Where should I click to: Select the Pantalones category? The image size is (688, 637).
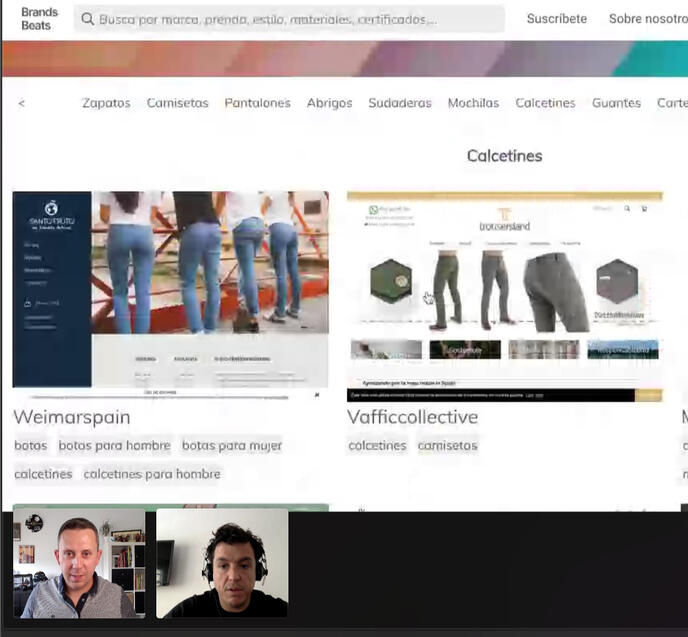(x=258, y=103)
